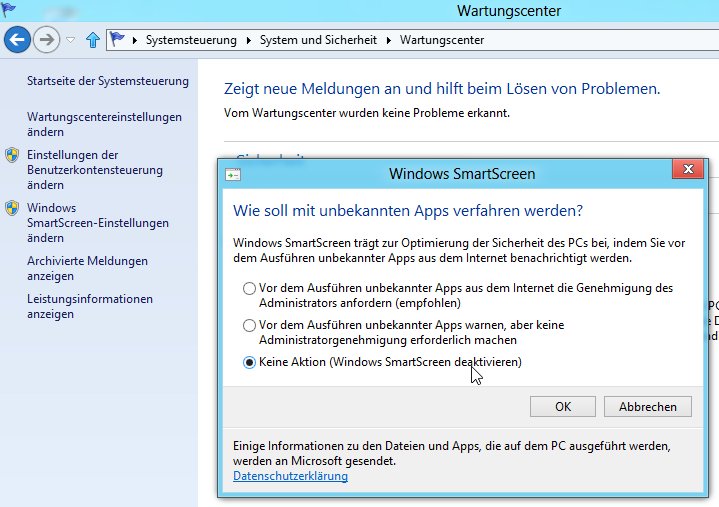Open Windows SmartScreen-Einstellungen ändern link
This screenshot has height=507, width=719.
[98, 223]
